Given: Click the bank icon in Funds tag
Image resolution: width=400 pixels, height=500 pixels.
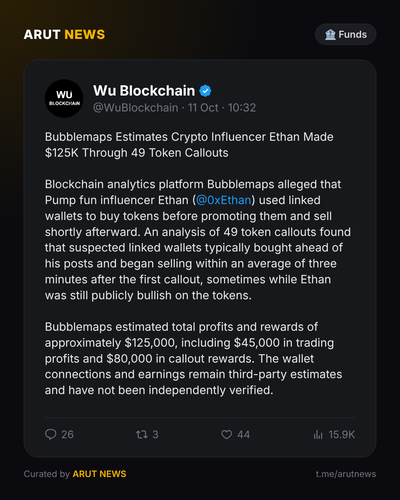Looking at the screenshot, I should point(330,34).
